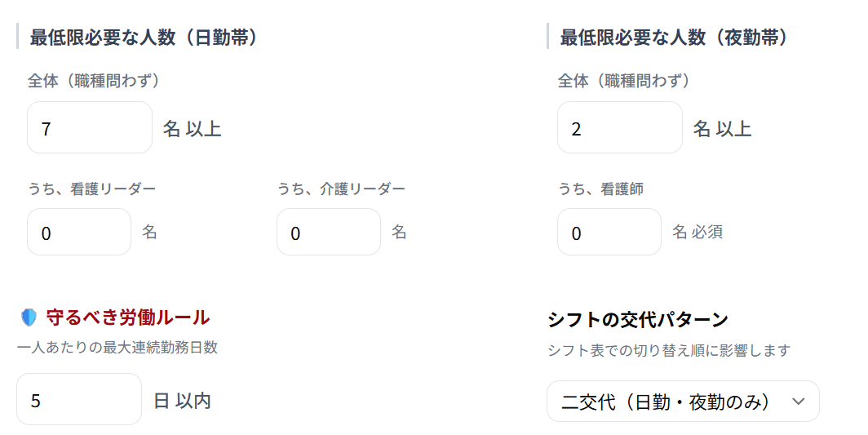Click the 一人あたりの最大連続勤務日数 label
The height and width of the screenshot is (435, 868).
click(x=117, y=347)
